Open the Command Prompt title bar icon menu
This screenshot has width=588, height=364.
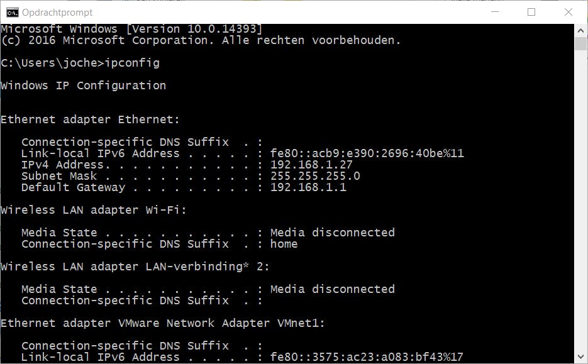11,12
